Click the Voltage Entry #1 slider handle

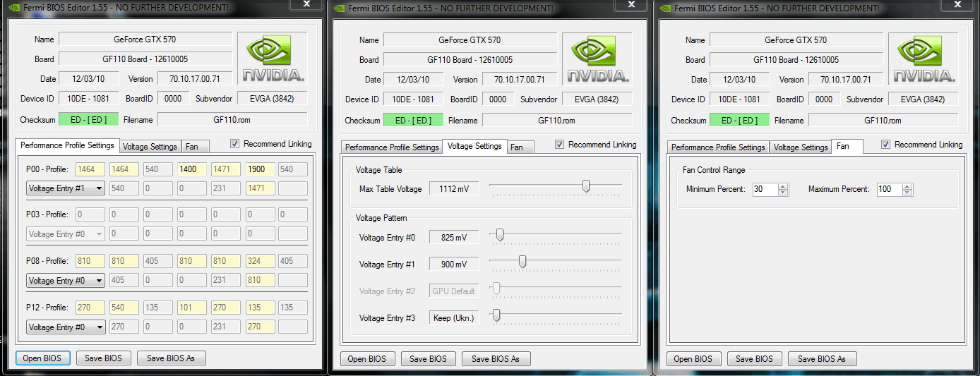click(522, 262)
